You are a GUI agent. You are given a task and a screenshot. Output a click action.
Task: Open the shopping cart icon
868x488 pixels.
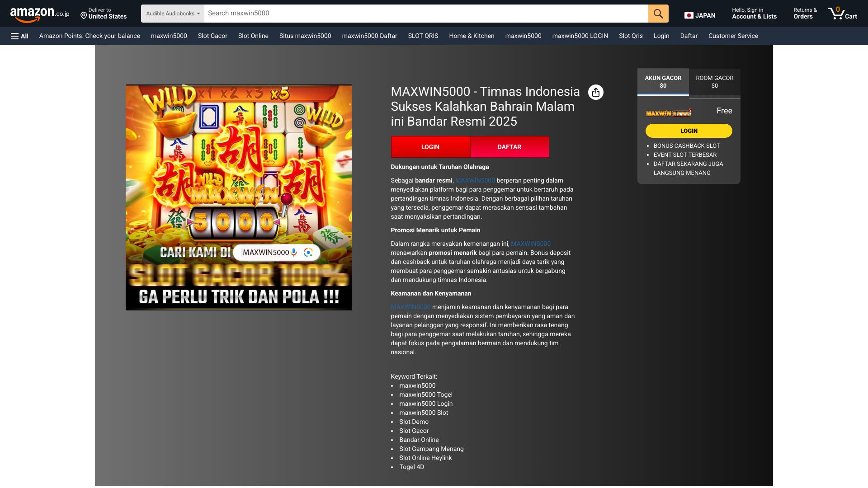point(842,13)
